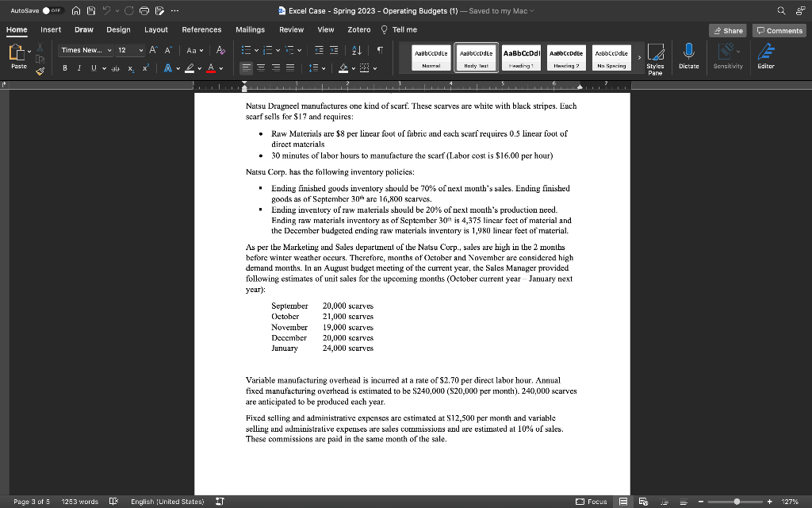Decrease font size with the smaller A icon

pyautogui.click(x=168, y=50)
